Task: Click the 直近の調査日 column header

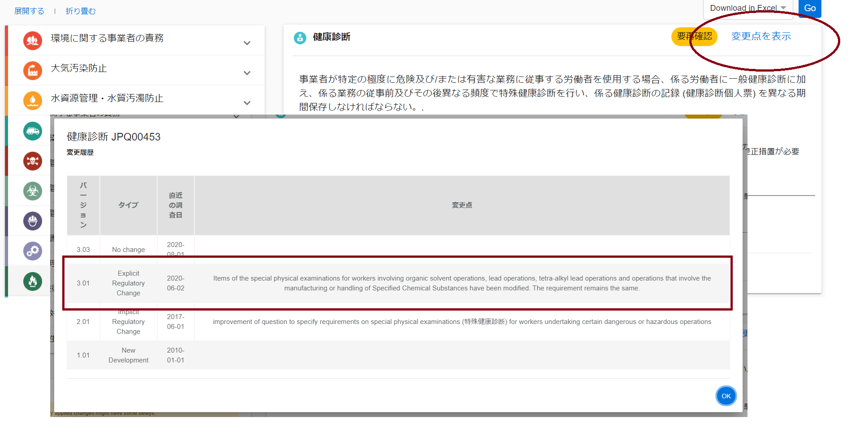Action: pyautogui.click(x=176, y=205)
